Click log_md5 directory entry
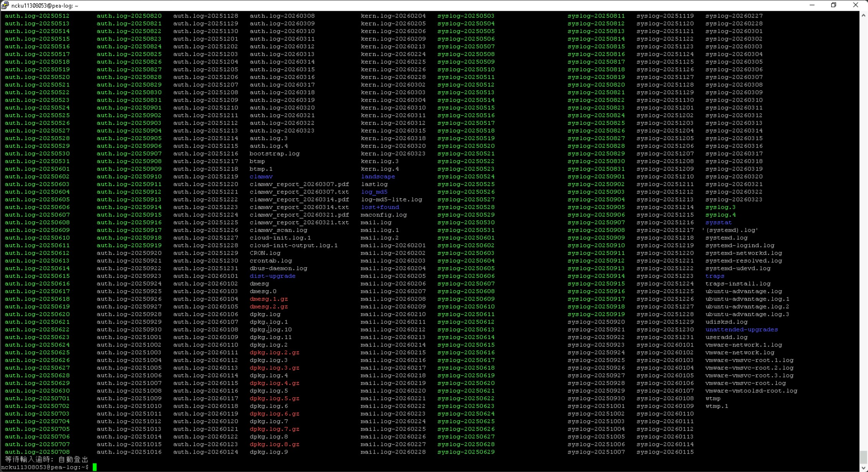868x472 pixels. click(374, 192)
